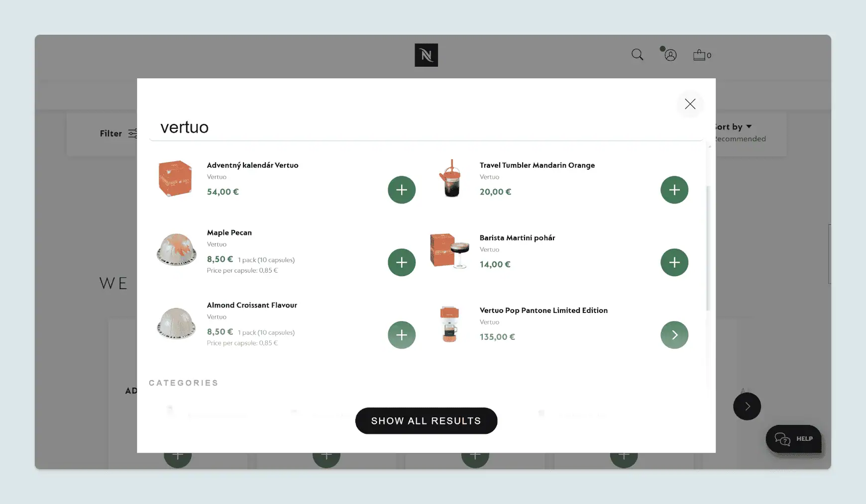
Task: Open Vertuo Pop Pantone Limited Edition title
Action: [x=543, y=310]
